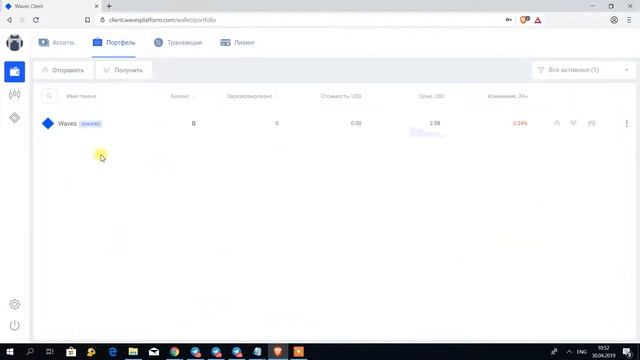The image size is (640, 360).
Task: Click the Waves blue diamond logo
Action: 48,123
